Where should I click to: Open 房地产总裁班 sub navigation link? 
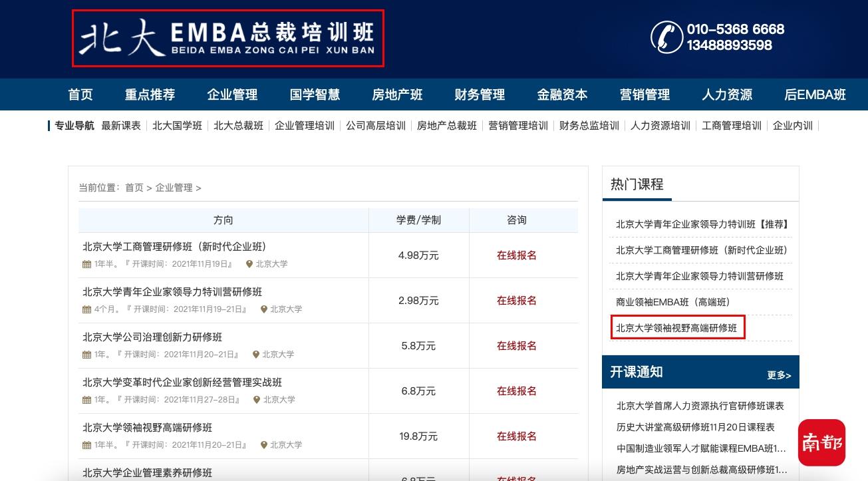447,126
